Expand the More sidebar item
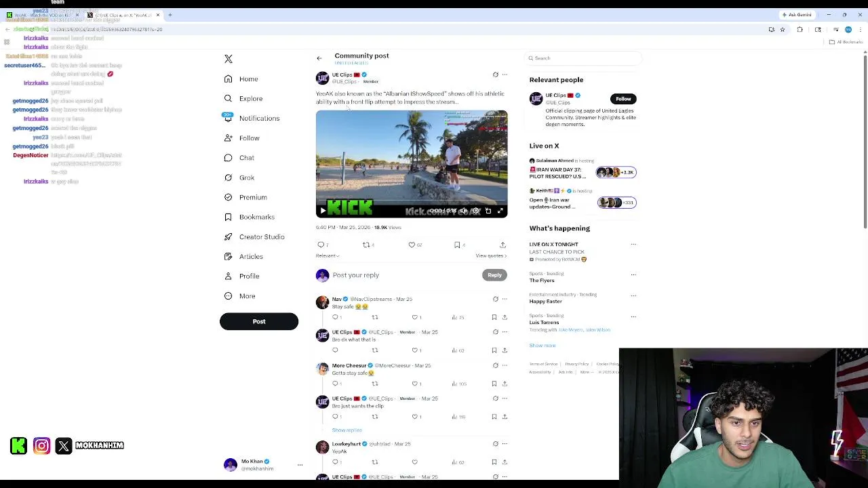This screenshot has width=868, height=488. pos(239,296)
